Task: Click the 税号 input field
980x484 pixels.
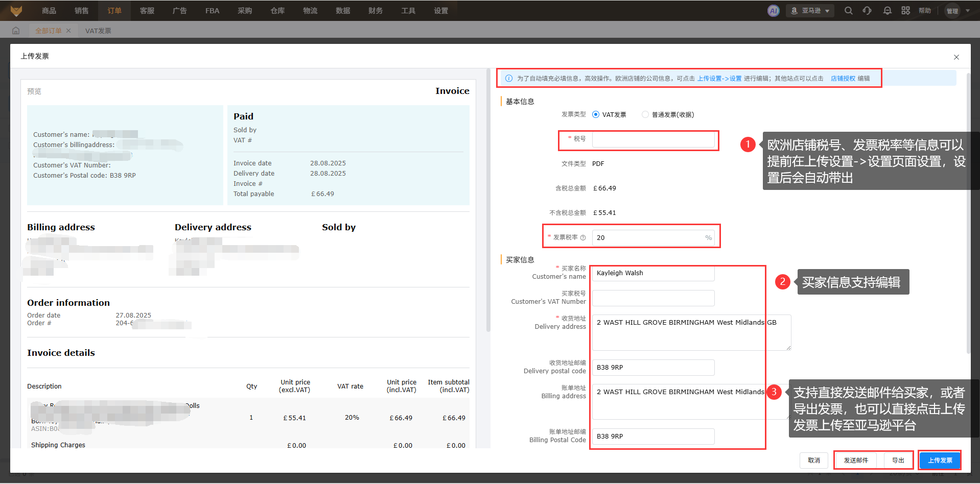Action: [653, 139]
